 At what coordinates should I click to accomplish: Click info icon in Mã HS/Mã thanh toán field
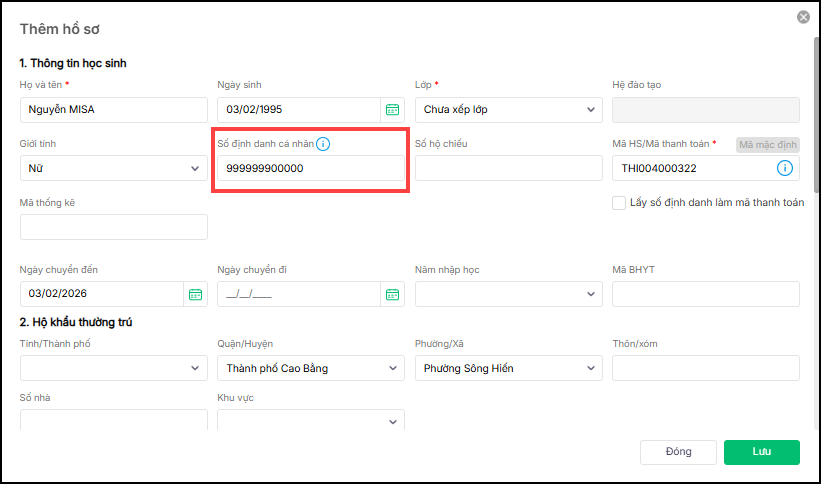785,169
